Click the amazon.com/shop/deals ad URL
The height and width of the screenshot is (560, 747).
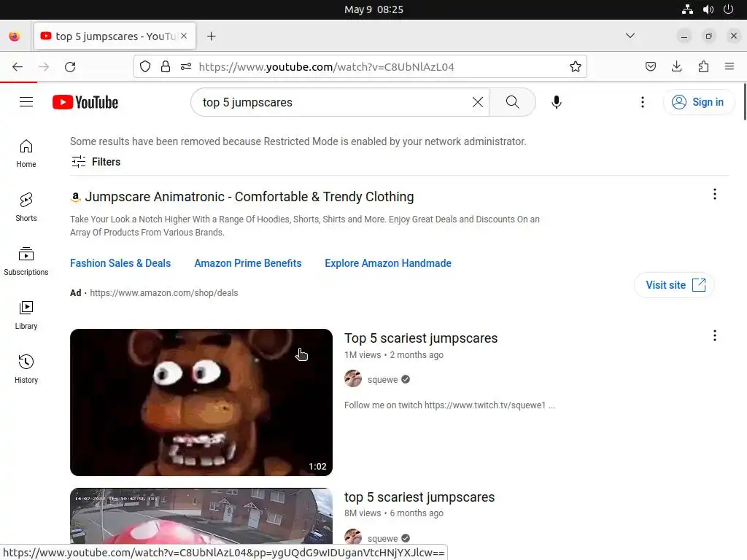click(x=164, y=293)
